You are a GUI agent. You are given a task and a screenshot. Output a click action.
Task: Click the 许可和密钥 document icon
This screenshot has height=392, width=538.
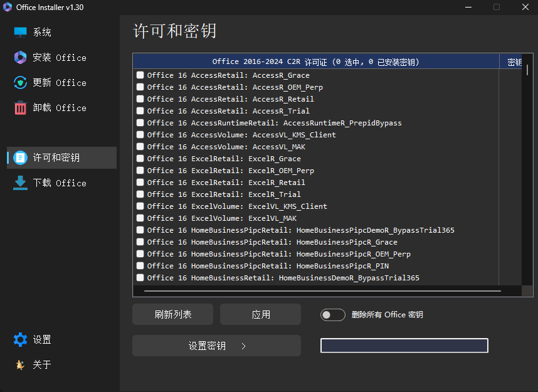pos(21,157)
